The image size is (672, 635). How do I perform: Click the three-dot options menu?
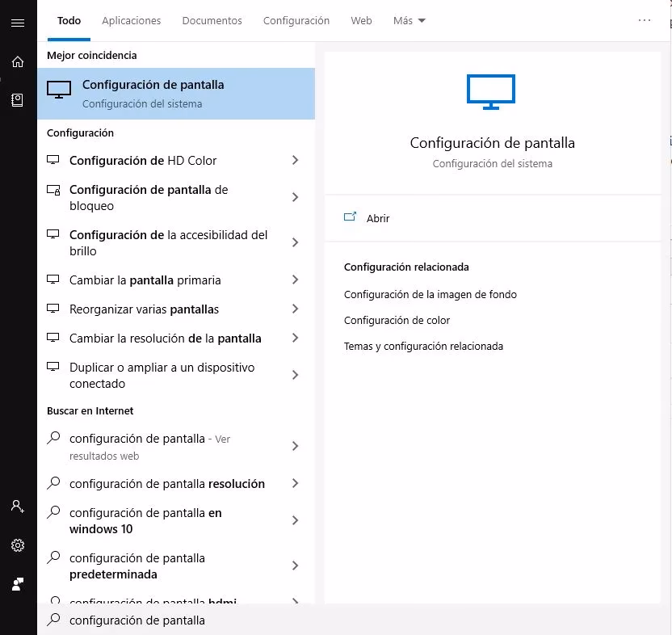coord(645,20)
